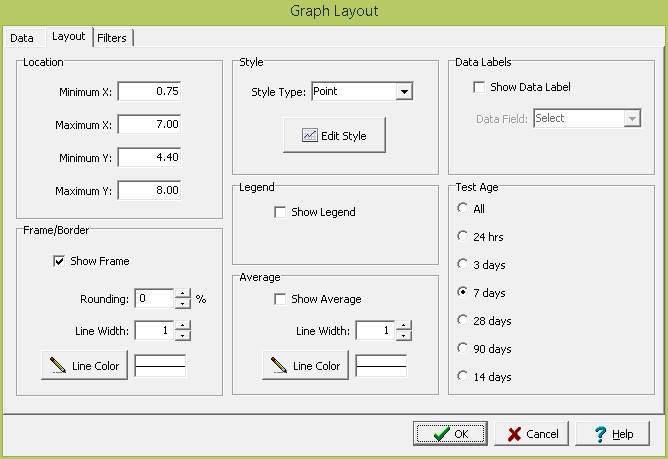The width and height of the screenshot is (668, 459).
Task: Click the Minimum X input field
Action: click(149, 92)
